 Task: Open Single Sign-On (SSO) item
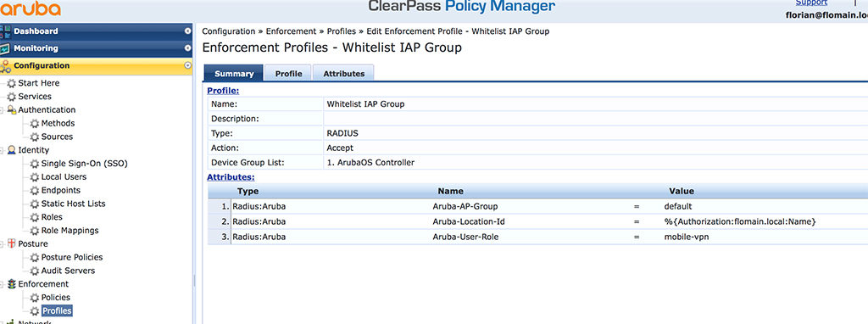point(85,164)
